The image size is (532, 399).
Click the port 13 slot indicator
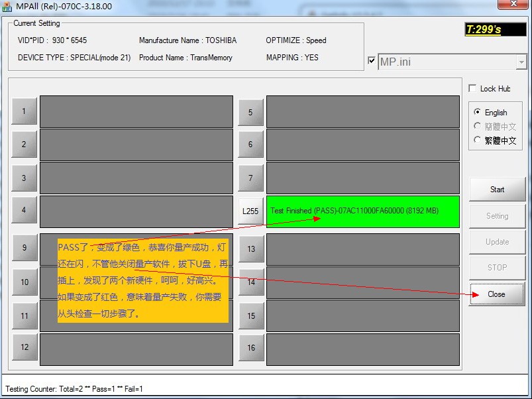coord(250,247)
